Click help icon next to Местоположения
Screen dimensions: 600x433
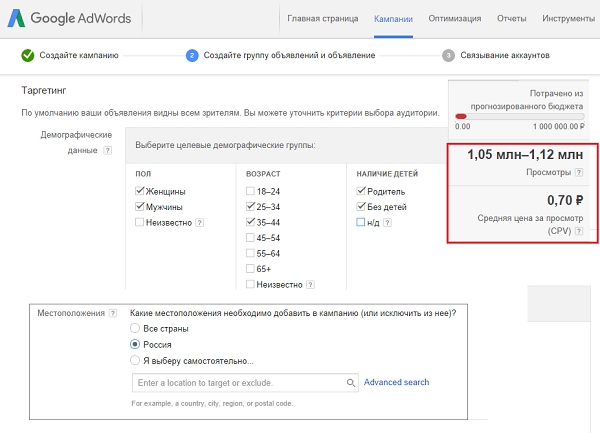coord(112,313)
